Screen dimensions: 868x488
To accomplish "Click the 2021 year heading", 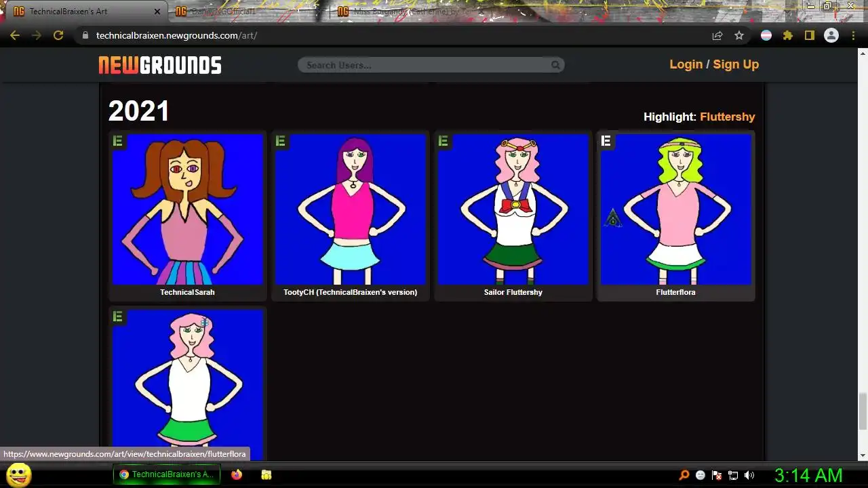I will coord(138,111).
